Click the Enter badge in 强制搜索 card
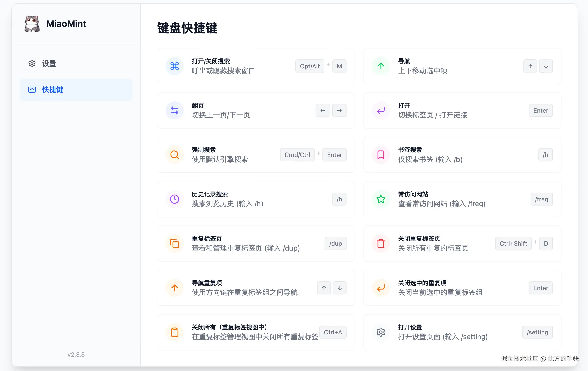The width and height of the screenshot is (588, 371). tap(334, 155)
